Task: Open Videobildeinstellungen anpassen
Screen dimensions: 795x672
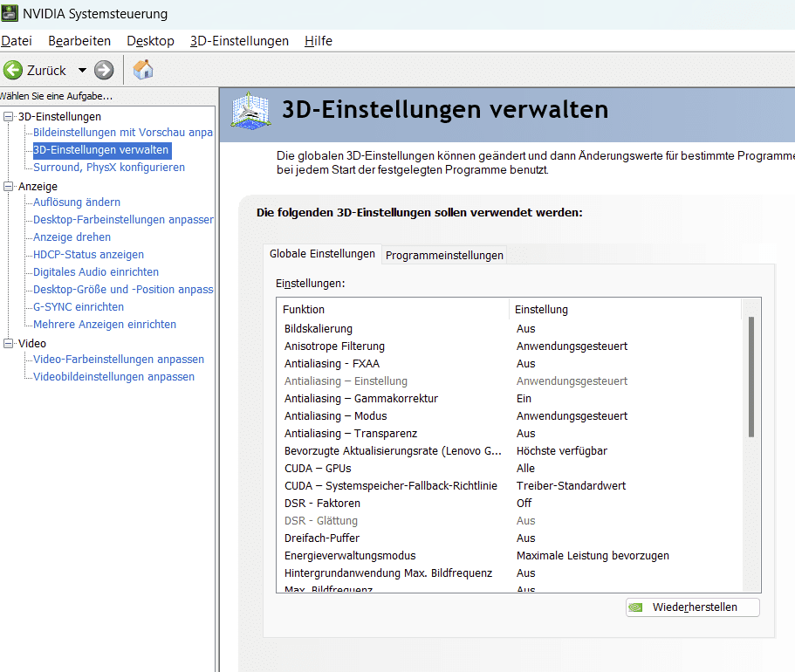Action: point(113,377)
